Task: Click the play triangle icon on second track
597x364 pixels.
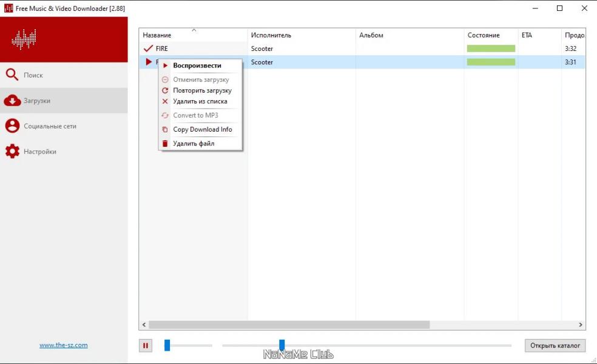Action: (x=149, y=62)
